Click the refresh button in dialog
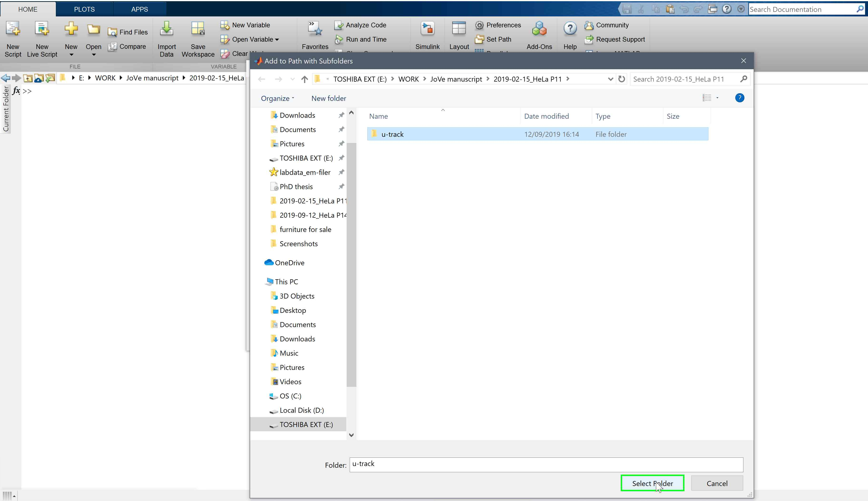Screen dimensions: 868x501 (621, 79)
